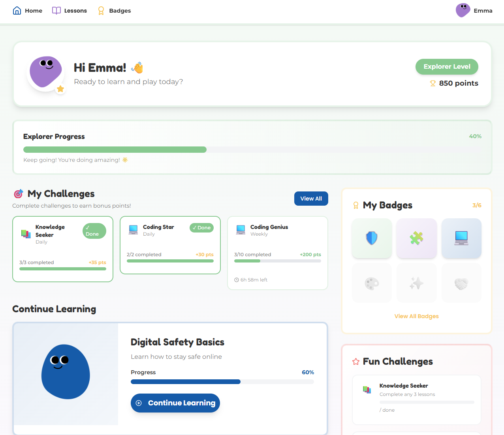The image size is (504, 435).
Task: Open the Lessons menu item
Action: (x=70, y=11)
